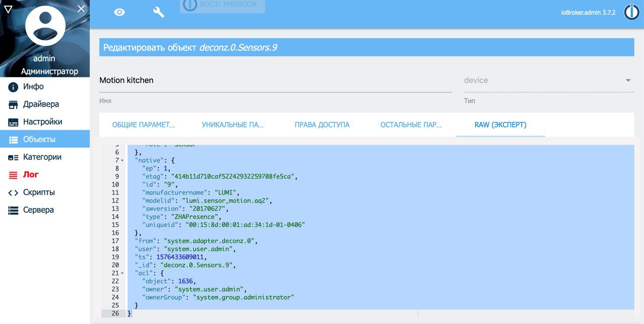Viewport: 644px width, 324px height.
Task: Click the ioBroker.admin 3.7.2 version text
Action: [x=588, y=13]
